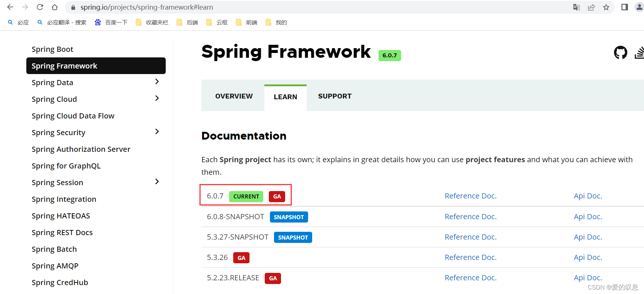
Task: Open Reference Doc. for version 5.3.26
Action: pos(470,257)
